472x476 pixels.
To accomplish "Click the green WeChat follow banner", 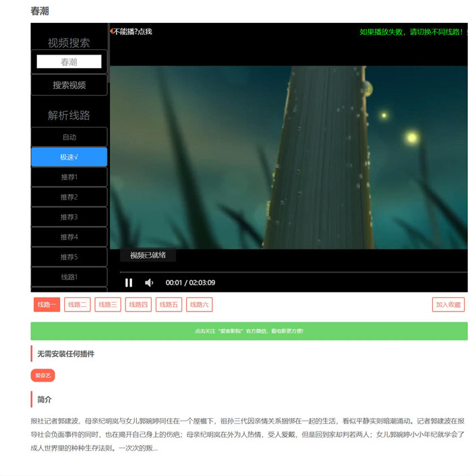I will [x=249, y=331].
